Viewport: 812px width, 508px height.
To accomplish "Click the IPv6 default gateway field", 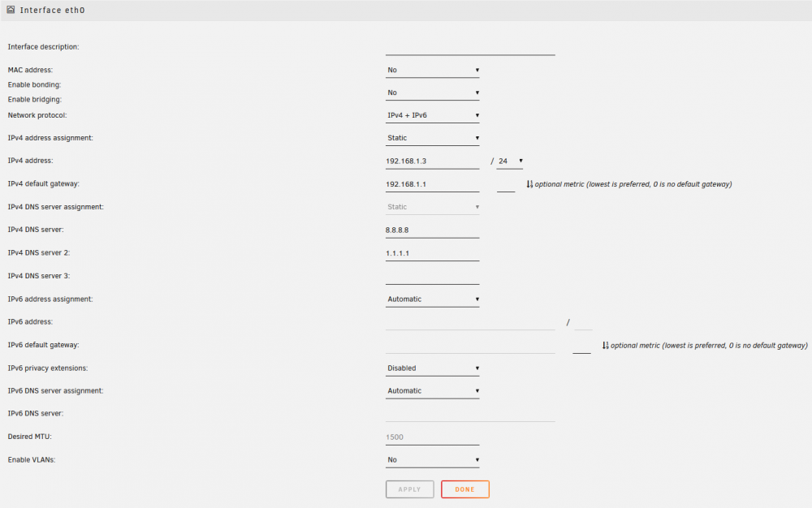I will tap(470, 346).
